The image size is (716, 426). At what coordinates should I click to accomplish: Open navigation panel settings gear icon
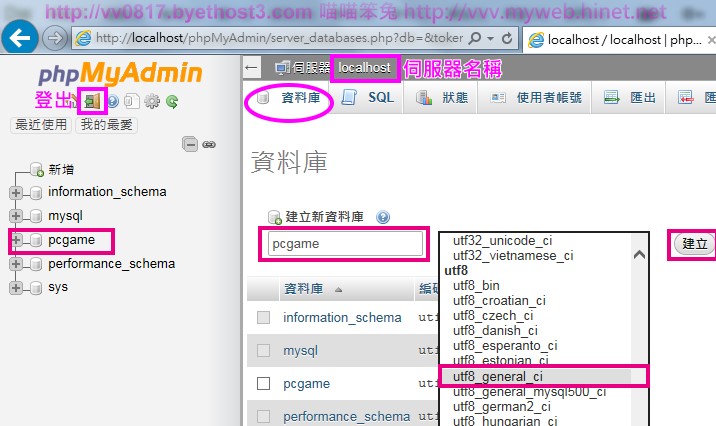click(x=152, y=101)
